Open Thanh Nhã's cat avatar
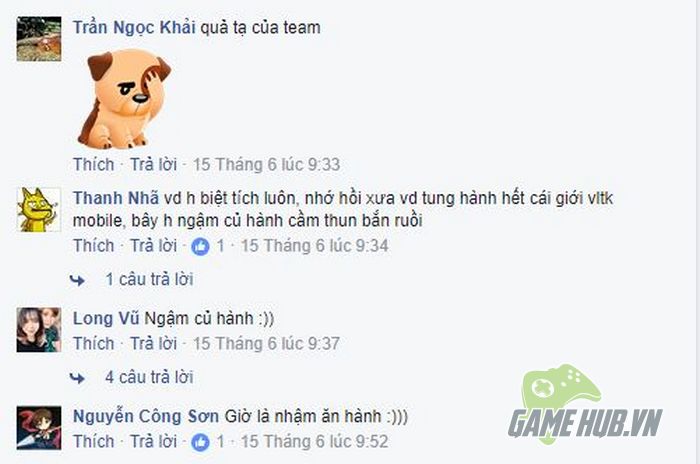Image resolution: width=700 pixels, height=464 pixels. coord(39,209)
